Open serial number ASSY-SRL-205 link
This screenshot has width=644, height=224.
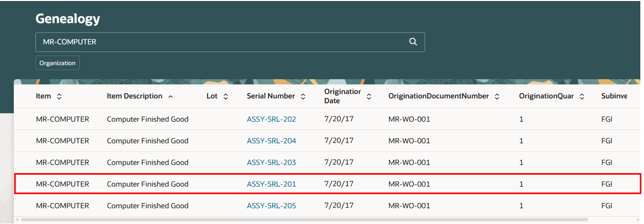click(x=271, y=206)
